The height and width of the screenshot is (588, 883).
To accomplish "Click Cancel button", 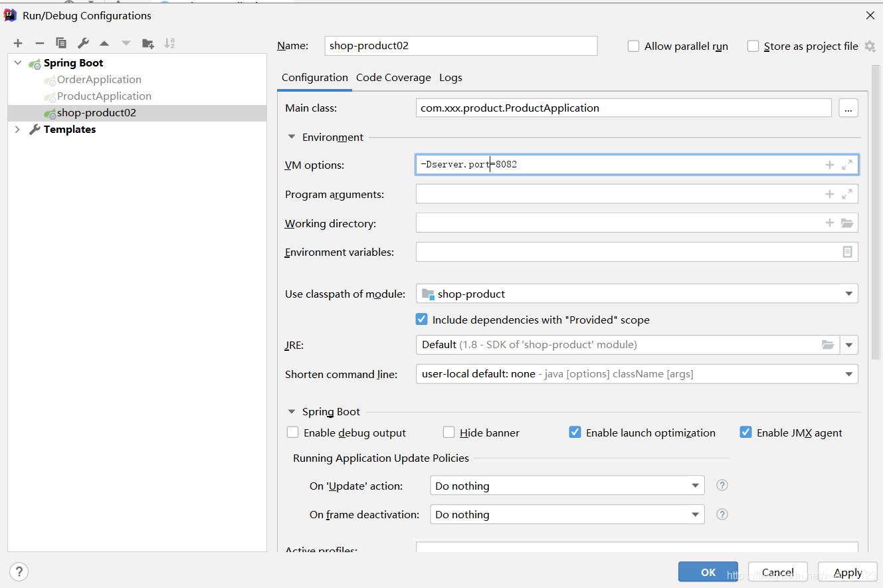I will point(778,572).
